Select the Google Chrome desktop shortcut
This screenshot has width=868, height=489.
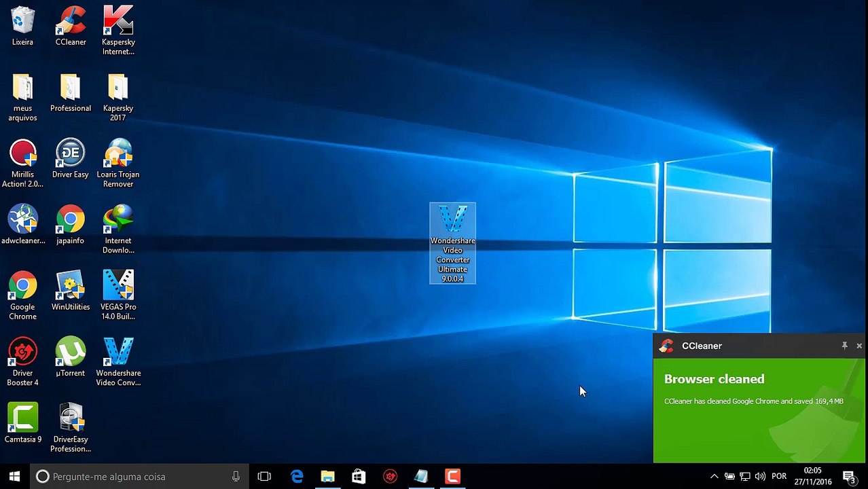pos(22,295)
